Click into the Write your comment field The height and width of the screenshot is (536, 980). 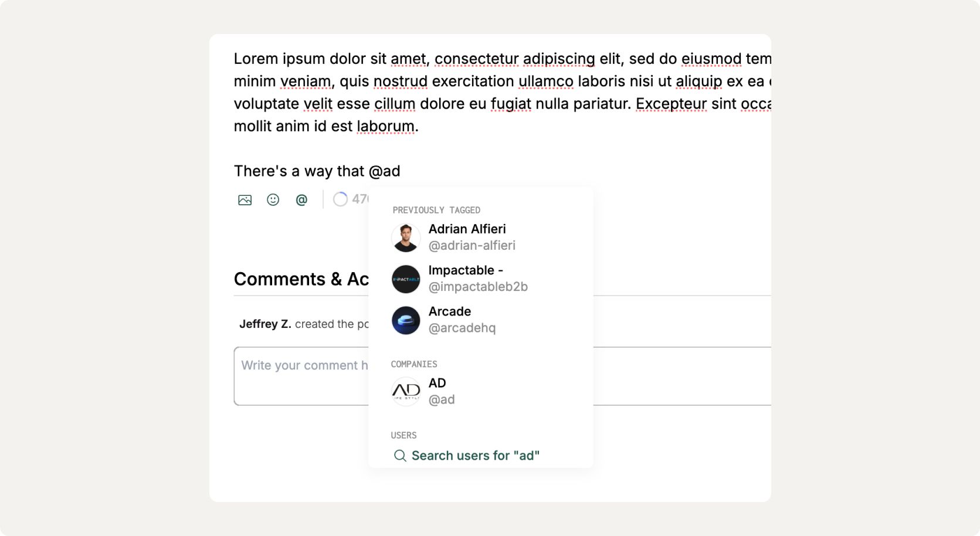click(x=502, y=376)
